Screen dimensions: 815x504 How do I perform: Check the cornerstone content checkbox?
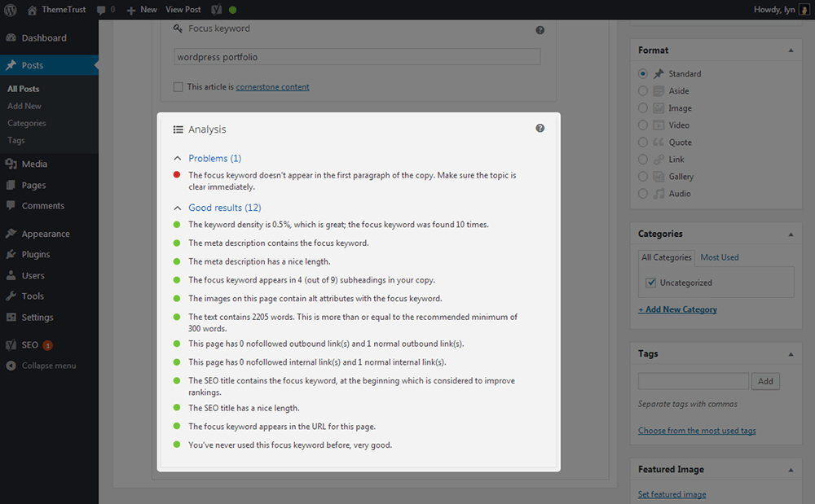pos(178,87)
